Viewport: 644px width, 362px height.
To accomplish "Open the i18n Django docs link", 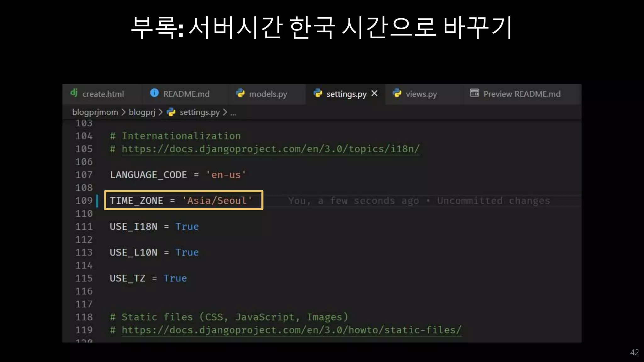I will pyautogui.click(x=271, y=149).
